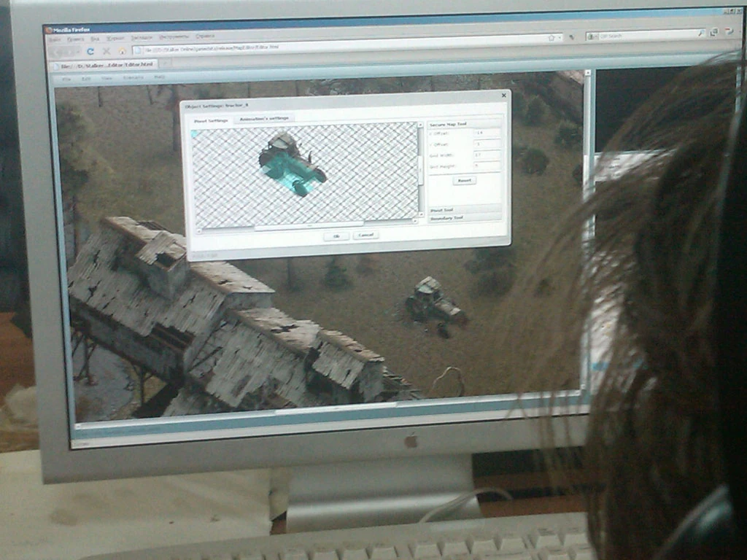The height and width of the screenshot is (560, 747).
Task: Expand the Pivot Tool section
Action: click(465, 209)
